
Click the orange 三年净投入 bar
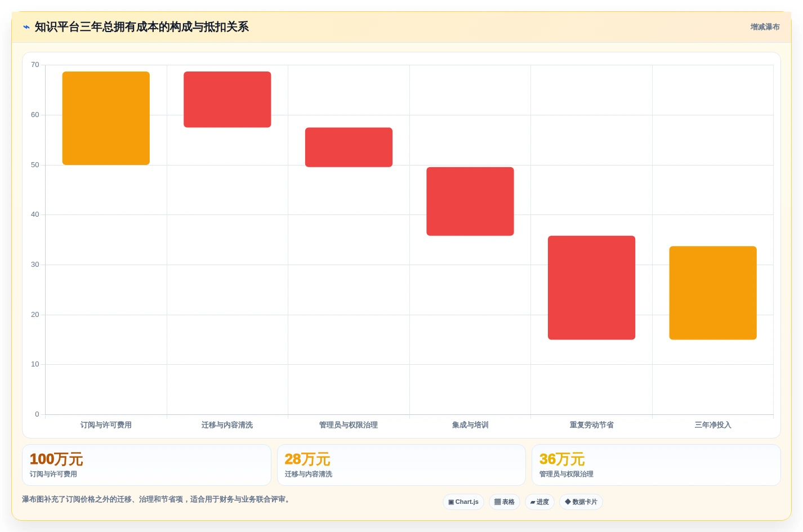click(713, 293)
